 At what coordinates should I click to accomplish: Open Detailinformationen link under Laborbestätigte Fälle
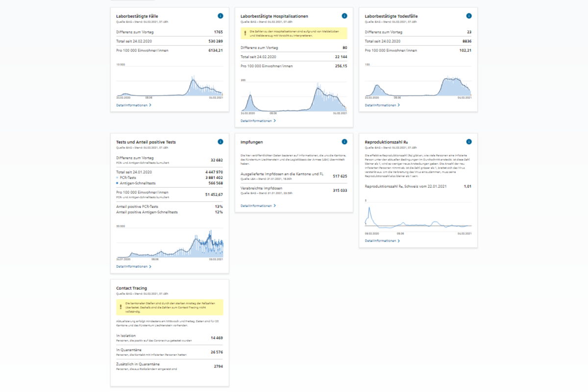point(134,105)
